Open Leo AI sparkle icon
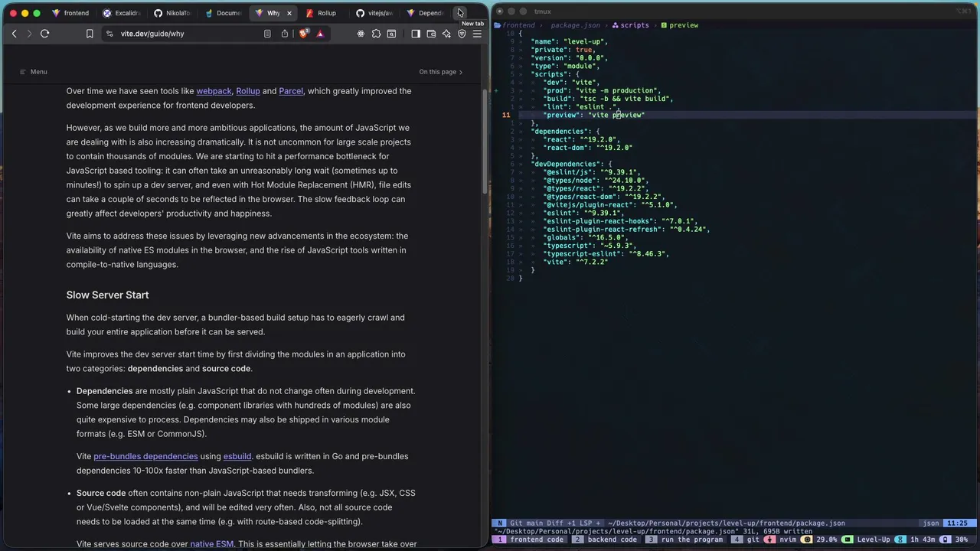This screenshot has height=551, width=980. click(446, 34)
